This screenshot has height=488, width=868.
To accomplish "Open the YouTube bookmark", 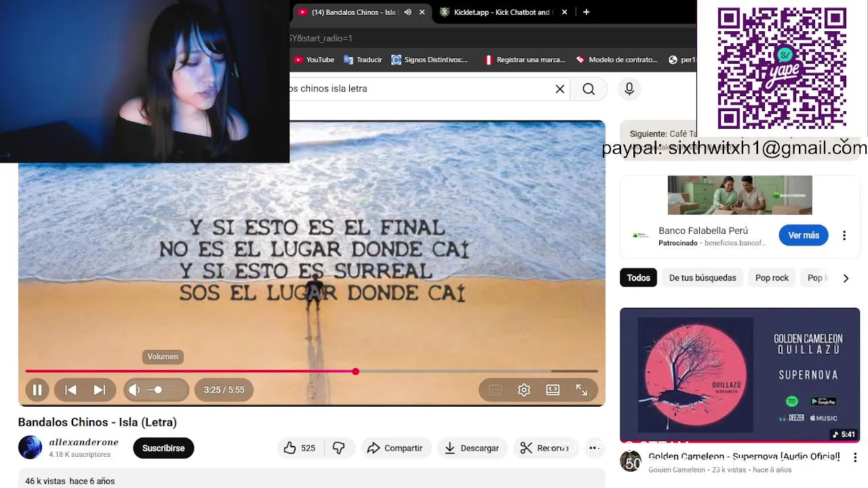I will coord(314,60).
